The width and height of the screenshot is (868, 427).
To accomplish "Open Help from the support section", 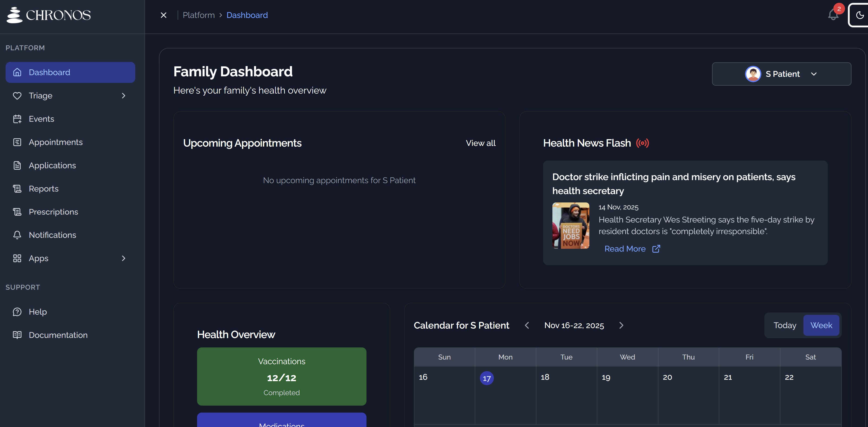I will click(x=38, y=312).
